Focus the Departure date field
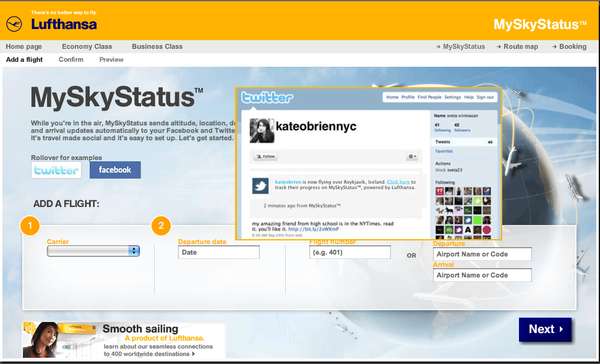Image resolution: width=600 pixels, height=364 pixels. 219,253
